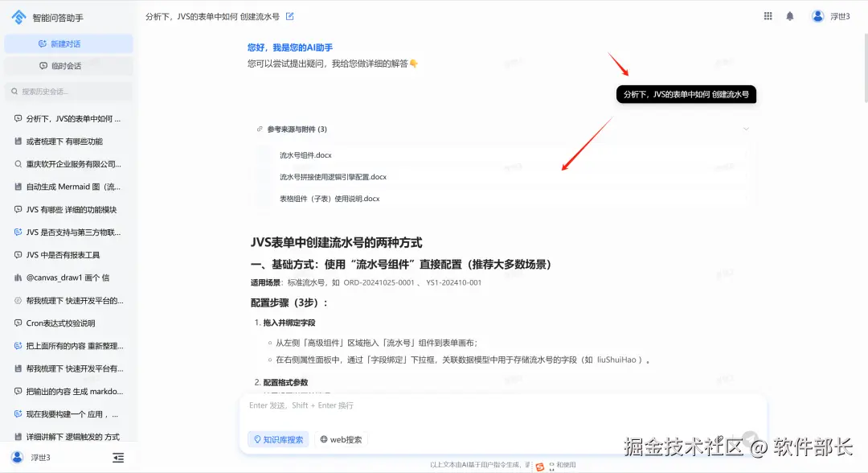This screenshot has height=473, width=868.
Task: Click icon beside JVS 中是否有报表工具
Action: [x=18, y=255]
